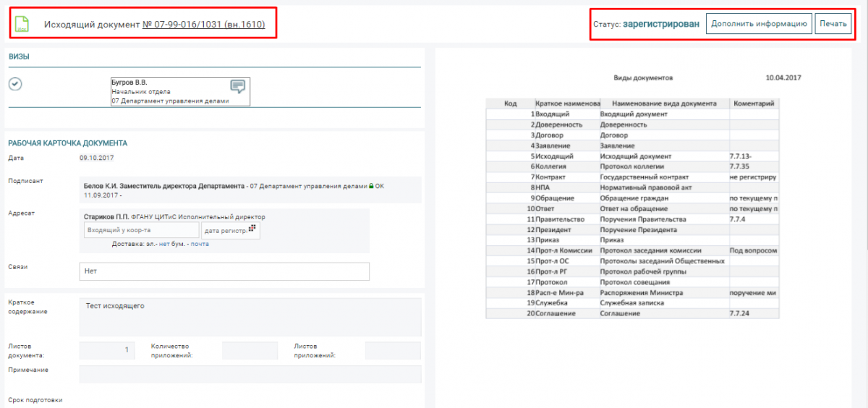Click the 'нет' electronic delivery link

point(164,244)
